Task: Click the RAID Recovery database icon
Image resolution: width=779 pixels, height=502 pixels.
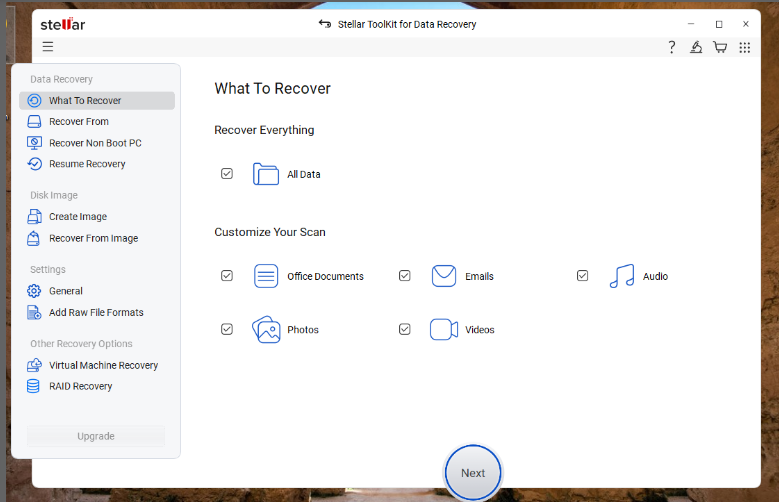Action: coord(33,386)
